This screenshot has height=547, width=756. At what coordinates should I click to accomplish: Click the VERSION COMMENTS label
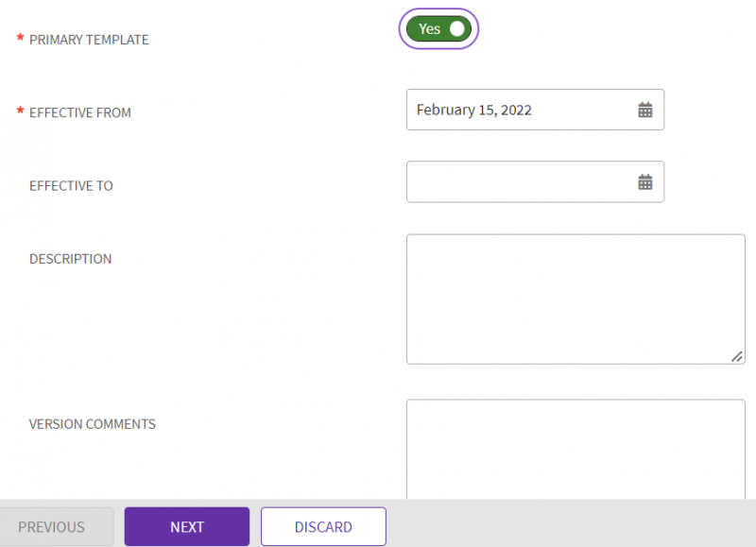(92, 424)
